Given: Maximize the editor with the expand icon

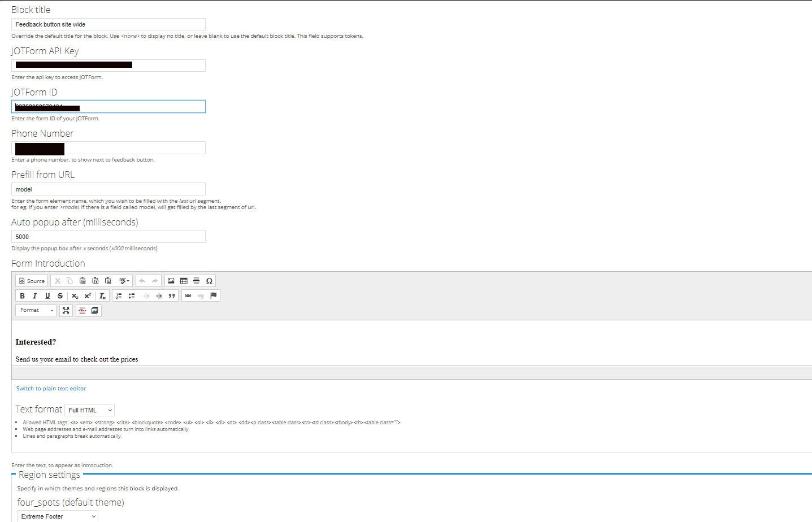Looking at the screenshot, I should (x=66, y=310).
